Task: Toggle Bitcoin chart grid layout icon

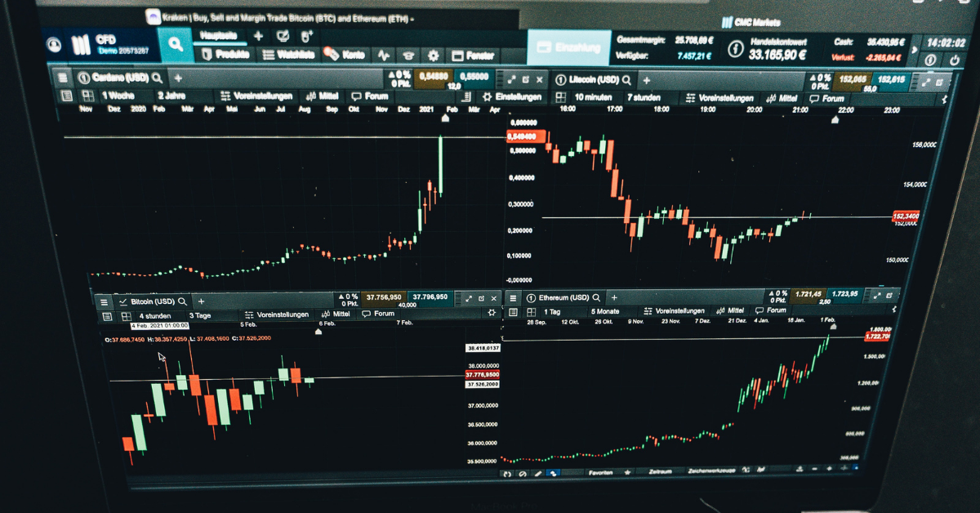Action: (x=126, y=315)
